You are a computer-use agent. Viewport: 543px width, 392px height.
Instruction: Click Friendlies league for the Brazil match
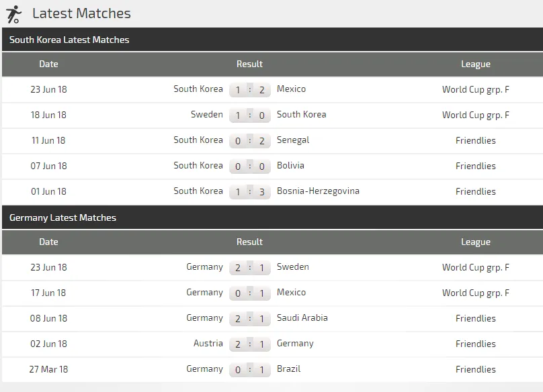click(x=475, y=369)
